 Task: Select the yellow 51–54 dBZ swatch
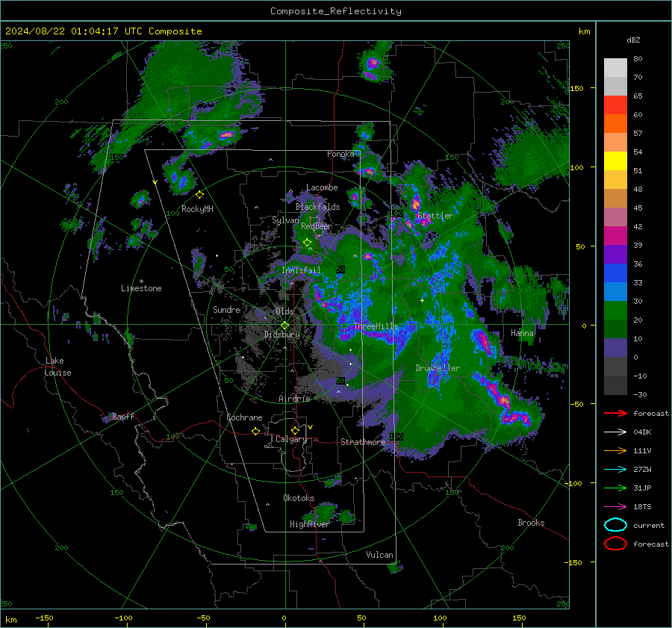pos(615,161)
